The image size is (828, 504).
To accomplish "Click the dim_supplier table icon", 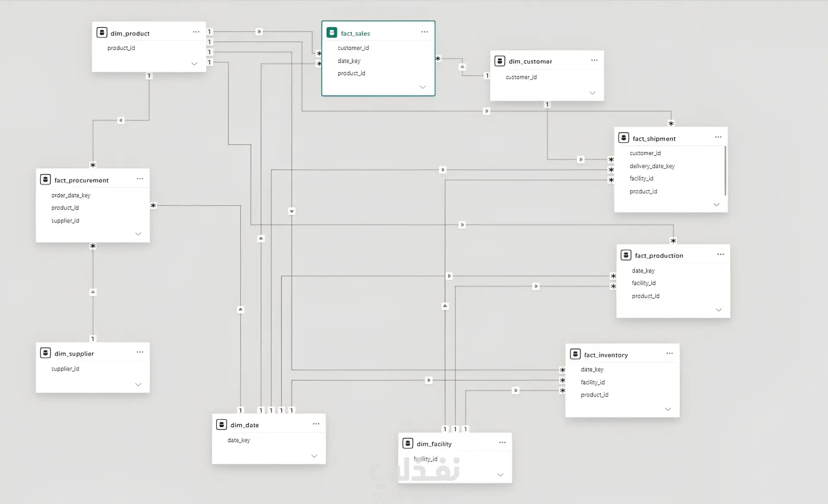I will 45,353.
